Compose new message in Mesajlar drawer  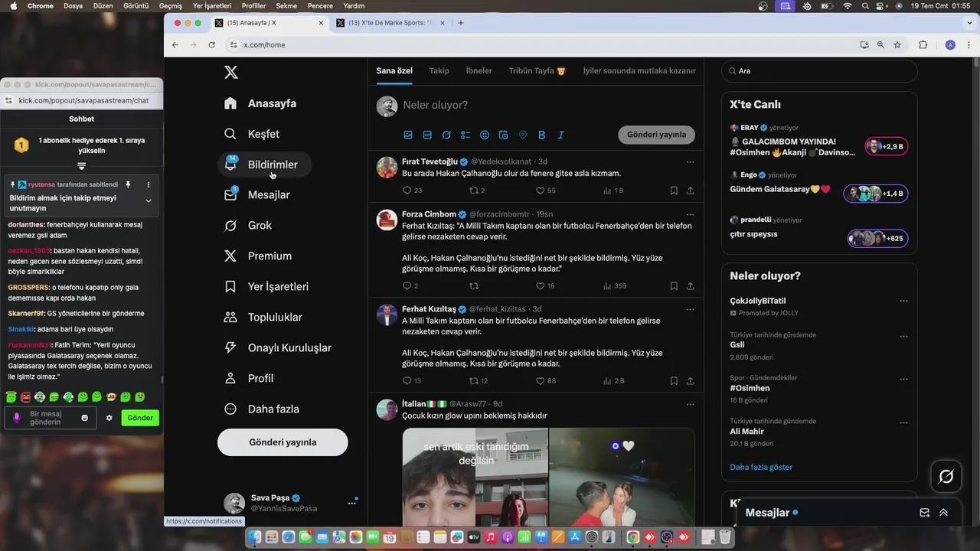[925, 513]
